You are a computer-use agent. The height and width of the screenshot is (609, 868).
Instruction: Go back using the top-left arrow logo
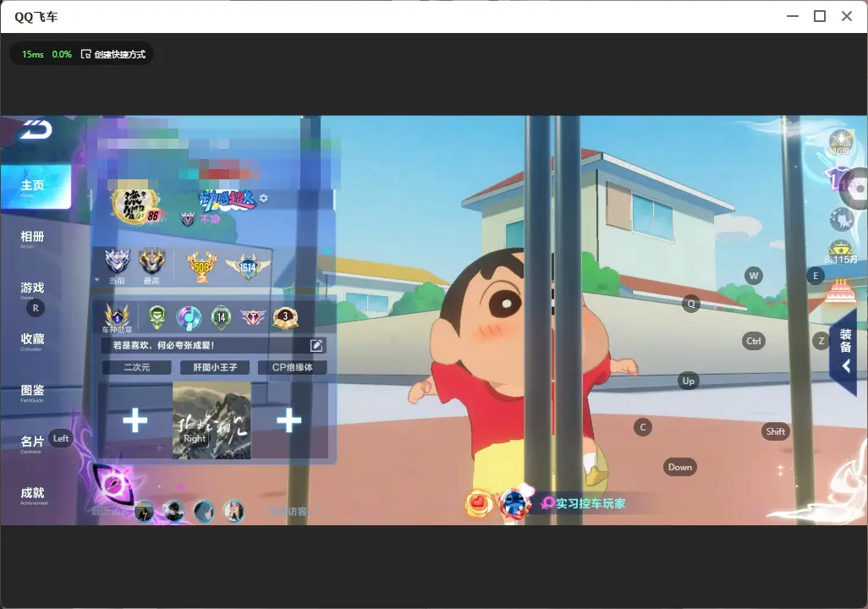[x=36, y=130]
